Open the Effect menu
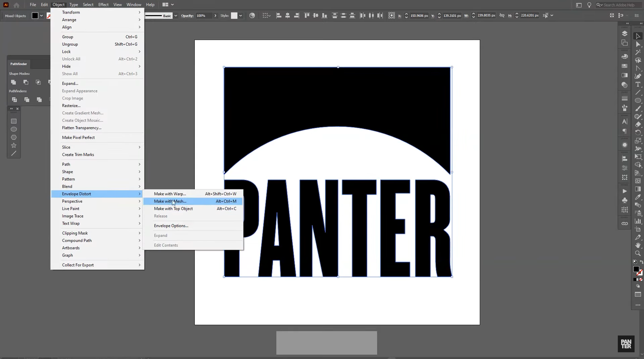 pyautogui.click(x=103, y=5)
